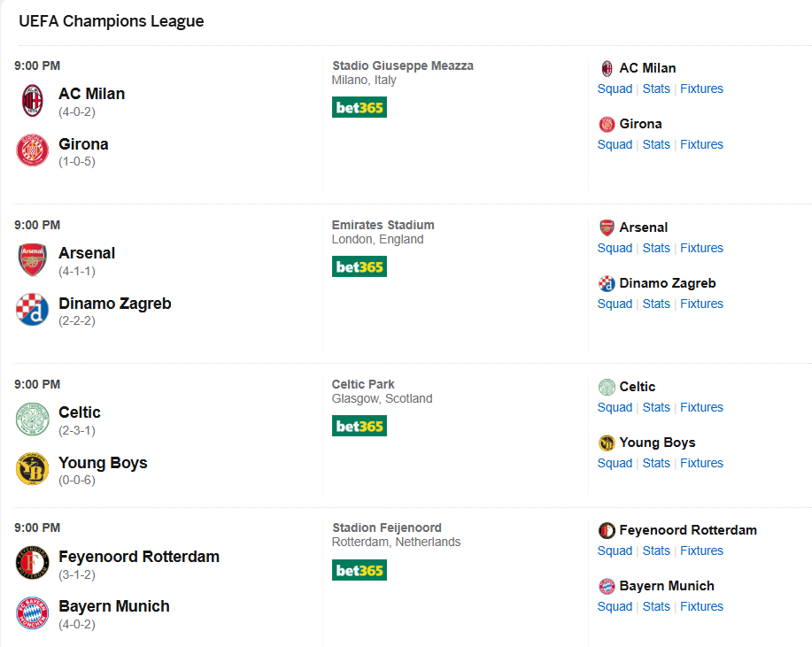Open Arsenal Fixtures link
The width and height of the screenshot is (812, 647).
701,248
